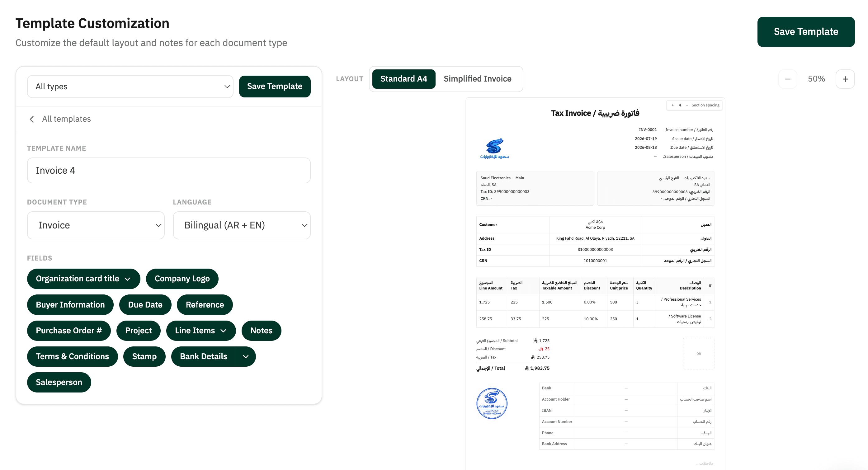
Task: Decrease preview zoom with the minus button
Action: click(787, 79)
